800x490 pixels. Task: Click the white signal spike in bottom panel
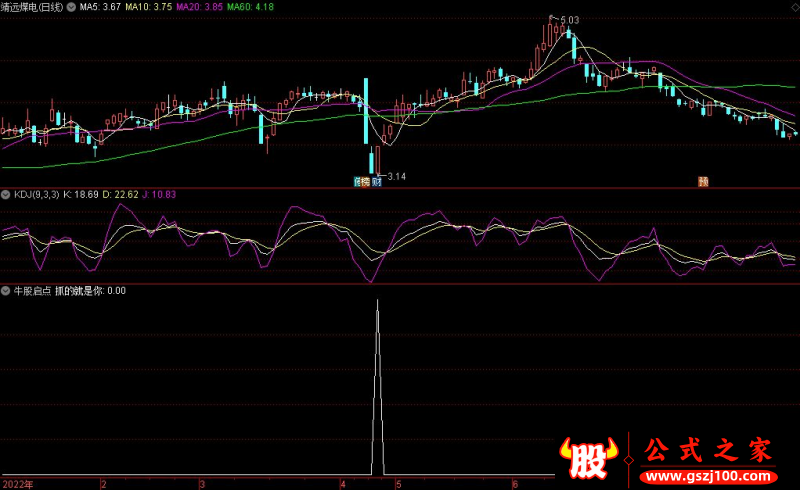[378, 388]
